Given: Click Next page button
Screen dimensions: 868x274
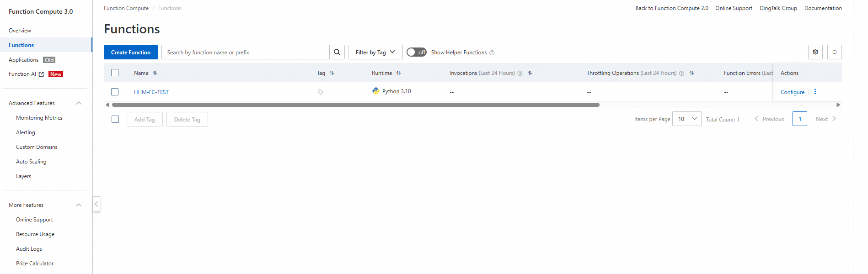Looking at the screenshot, I should (x=826, y=119).
